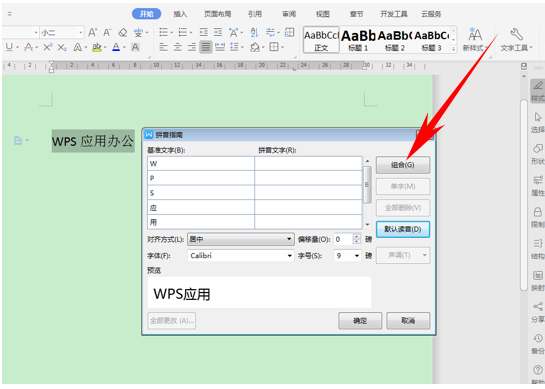545x389 pixels.
Task: Expand the font name dropdown arrow
Action: (x=36, y=33)
